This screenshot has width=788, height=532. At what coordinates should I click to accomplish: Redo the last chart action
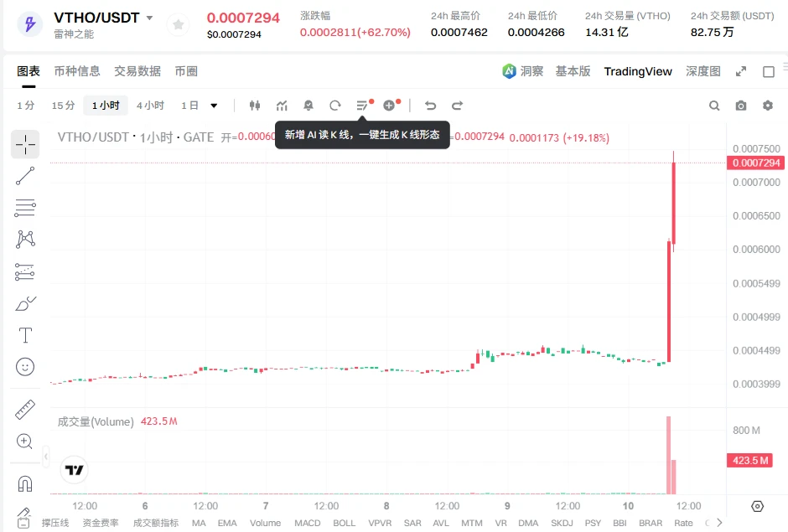click(x=458, y=106)
